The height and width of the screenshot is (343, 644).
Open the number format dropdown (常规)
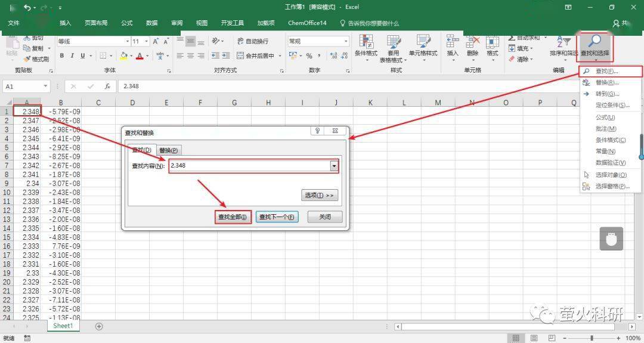point(346,41)
